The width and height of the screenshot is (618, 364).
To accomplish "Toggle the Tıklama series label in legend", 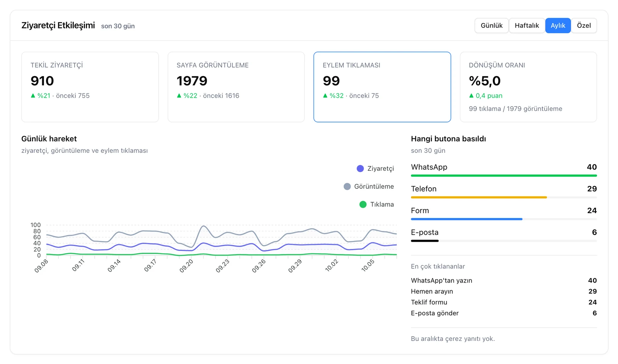I will 382,205.
